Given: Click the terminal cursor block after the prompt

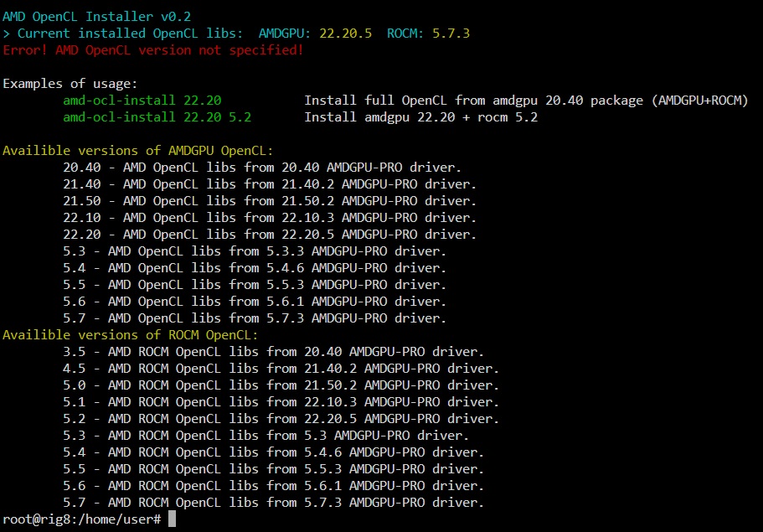Looking at the screenshot, I should [x=172, y=519].
